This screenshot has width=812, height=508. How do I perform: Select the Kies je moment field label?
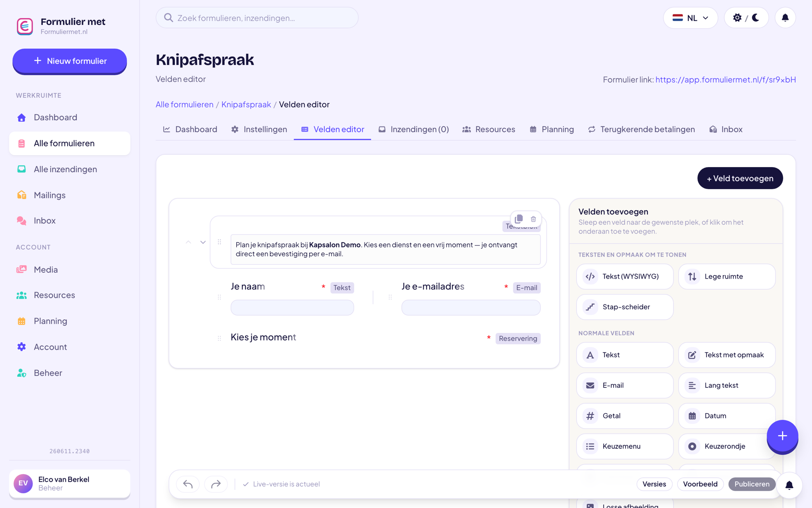pos(263,337)
